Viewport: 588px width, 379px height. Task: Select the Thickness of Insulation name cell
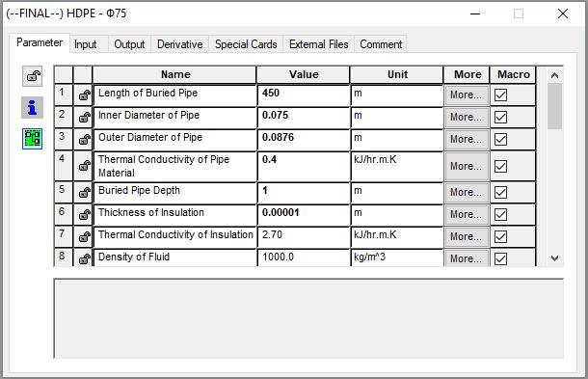(174, 215)
